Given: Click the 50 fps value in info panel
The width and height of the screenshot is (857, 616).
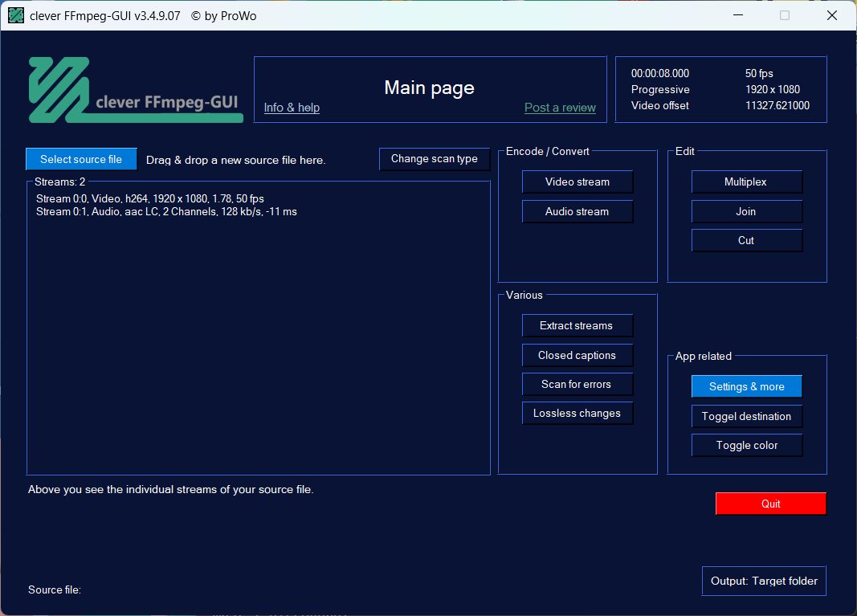Looking at the screenshot, I should click(x=759, y=73).
